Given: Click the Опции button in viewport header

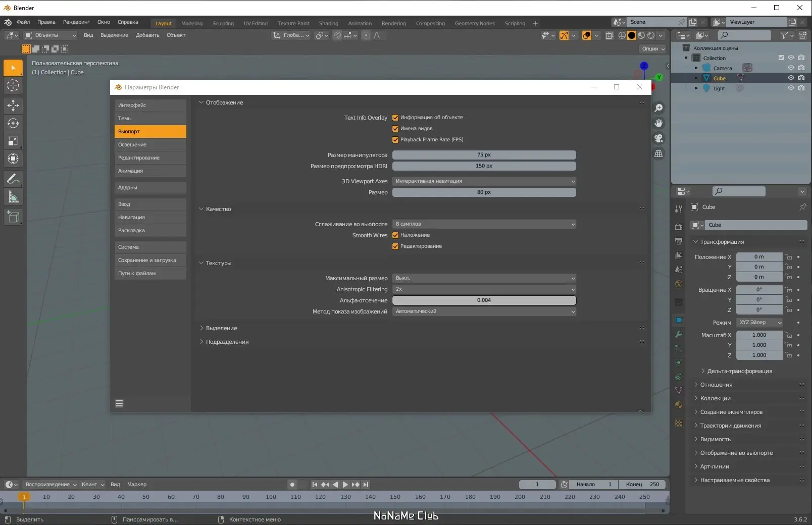Looking at the screenshot, I should click(x=653, y=49).
